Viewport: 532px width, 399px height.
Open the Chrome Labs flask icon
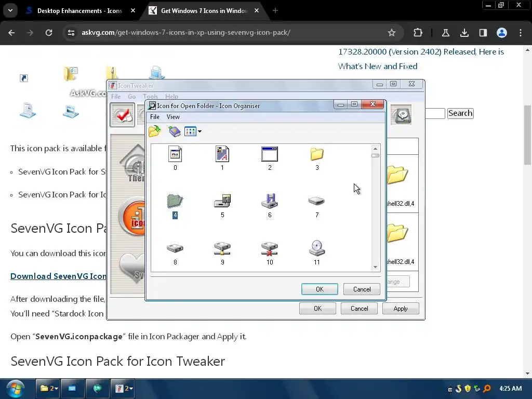[x=445, y=33]
